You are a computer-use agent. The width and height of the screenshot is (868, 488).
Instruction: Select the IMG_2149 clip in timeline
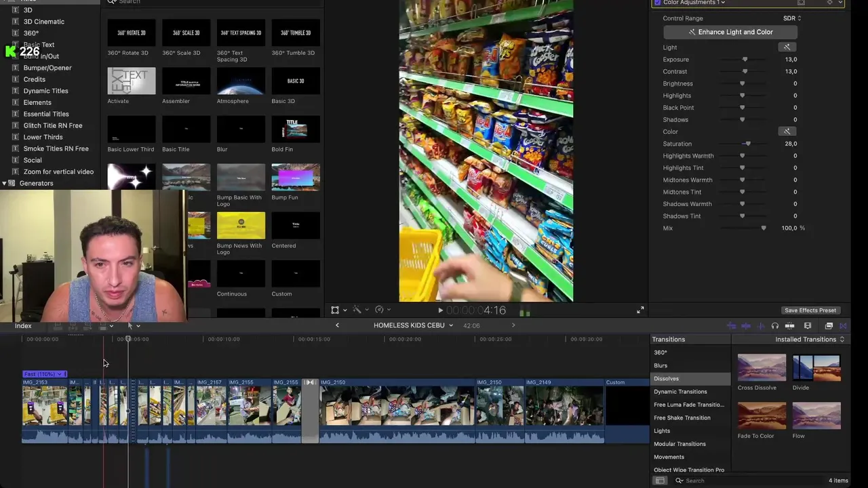(564, 411)
